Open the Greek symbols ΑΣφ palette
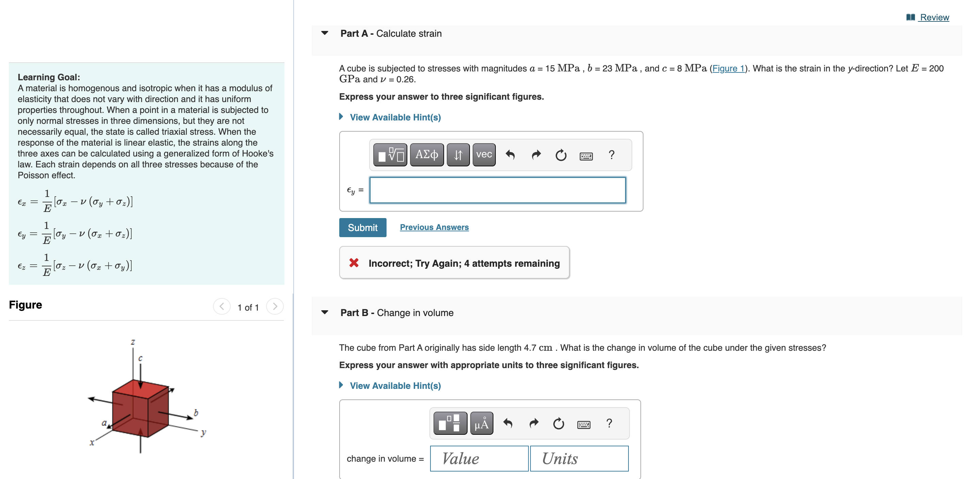The width and height of the screenshot is (980, 479). tap(426, 155)
